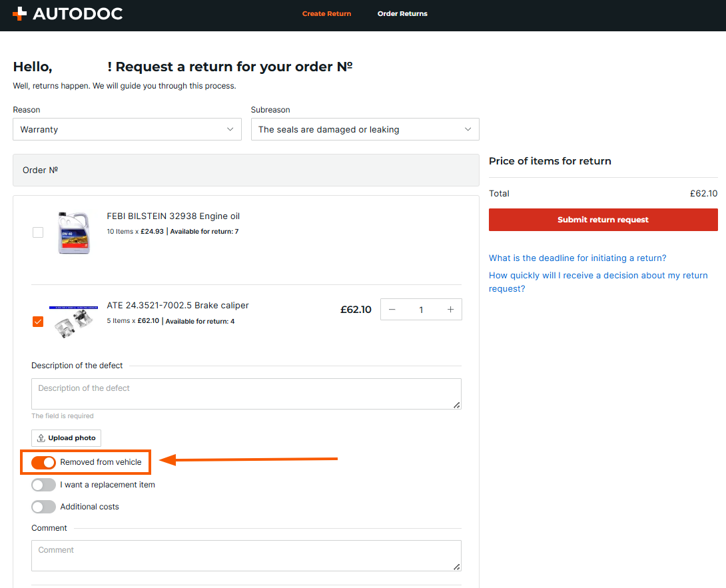Click into the Description of the defect field
726x588 pixels.
(x=246, y=394)
